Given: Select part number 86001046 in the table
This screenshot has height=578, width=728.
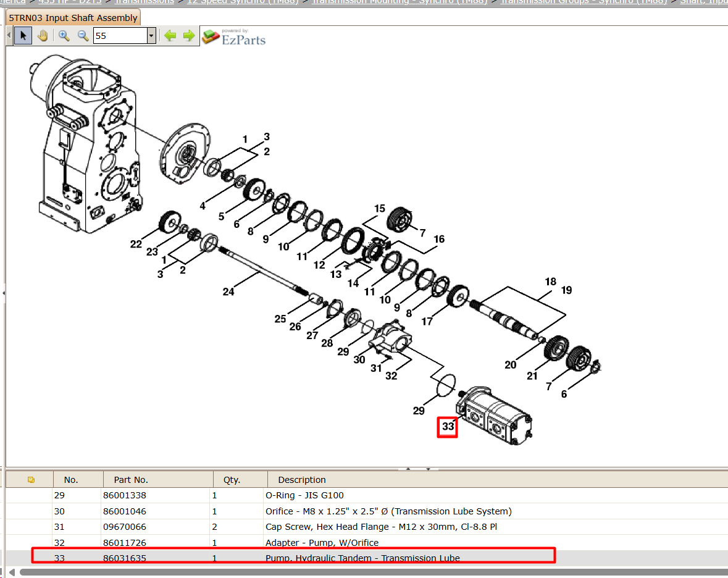Looking at the screenshot, I should pyautogui.click(x=125, y=511).
